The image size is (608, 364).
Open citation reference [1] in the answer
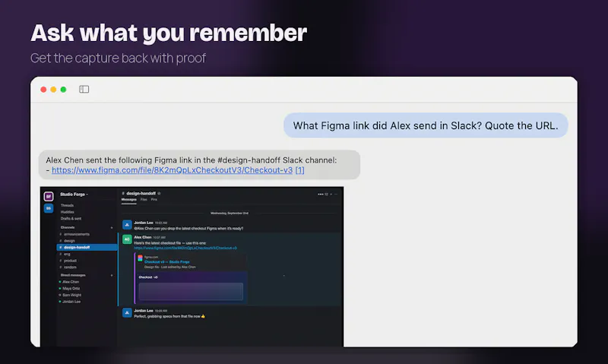point(299,169)
